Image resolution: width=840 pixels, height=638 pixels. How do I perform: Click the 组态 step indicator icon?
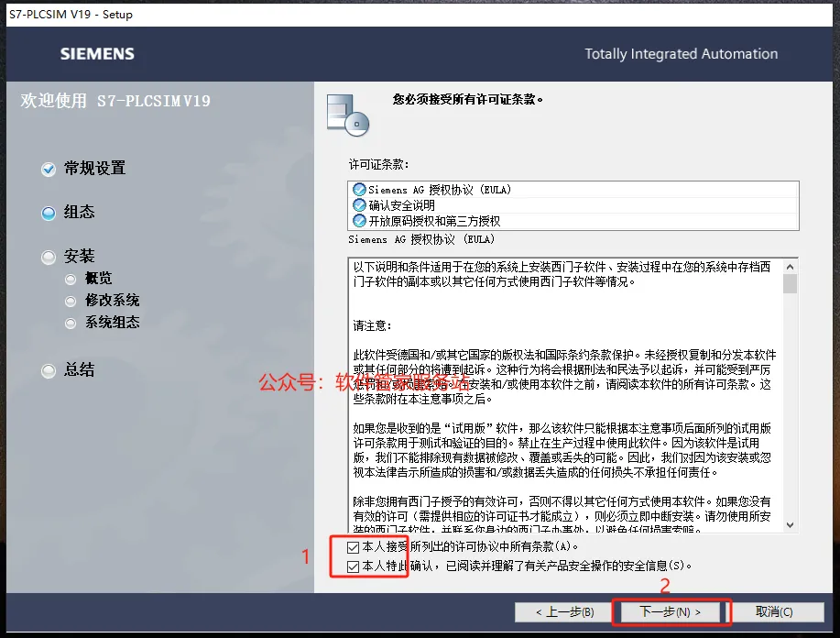click(x=49, y=214)
